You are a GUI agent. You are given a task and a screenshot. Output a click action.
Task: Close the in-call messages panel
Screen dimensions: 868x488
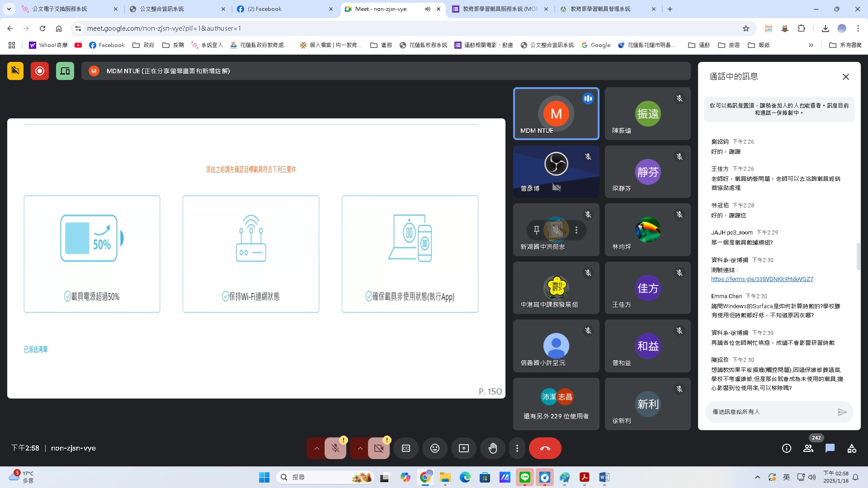pyautogui.click(x=846, y=77)
